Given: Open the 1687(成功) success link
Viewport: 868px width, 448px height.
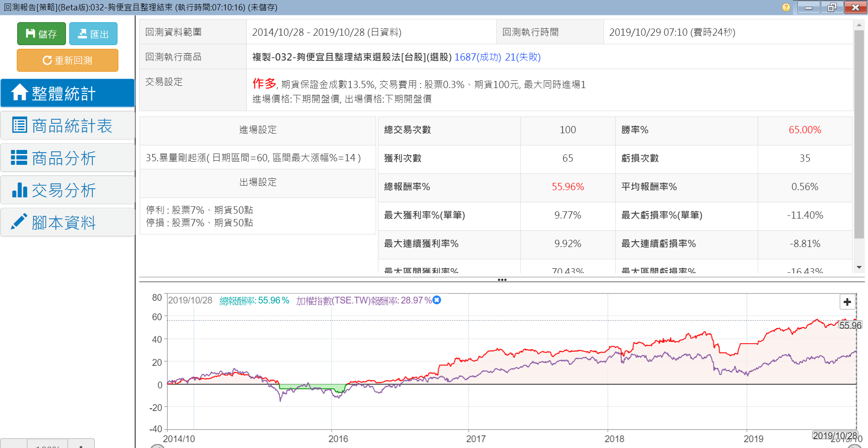Looking at the screenshot, I should (x=477, y=57).
